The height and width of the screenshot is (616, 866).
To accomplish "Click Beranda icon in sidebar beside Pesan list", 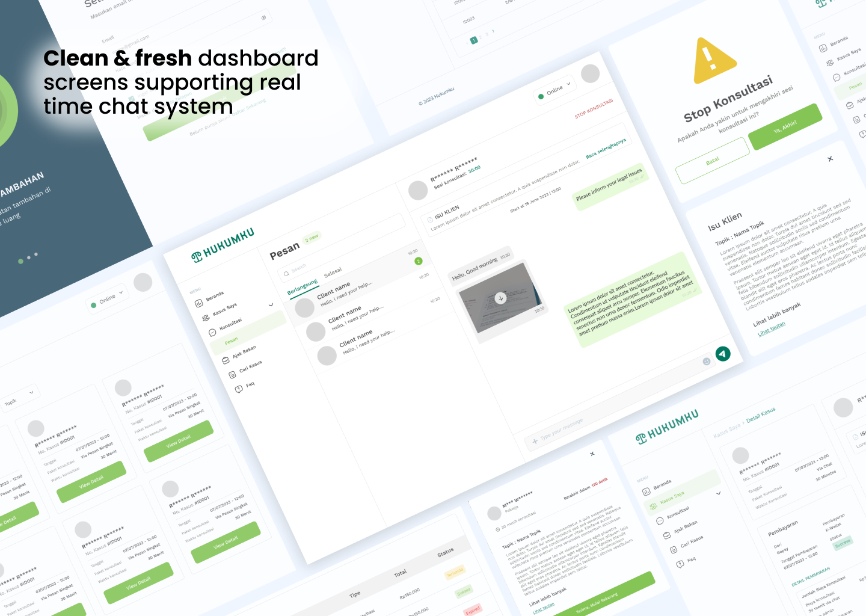I will [199, 304].
